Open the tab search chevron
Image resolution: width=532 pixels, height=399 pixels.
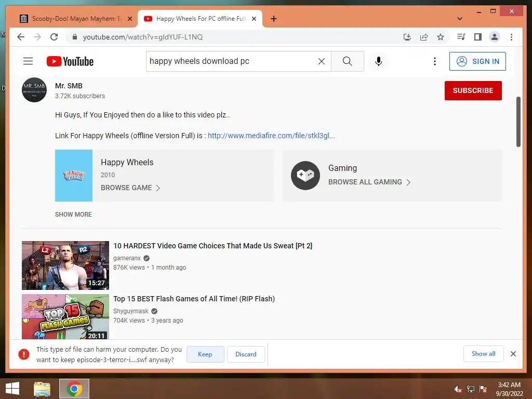tap(460, 19)
